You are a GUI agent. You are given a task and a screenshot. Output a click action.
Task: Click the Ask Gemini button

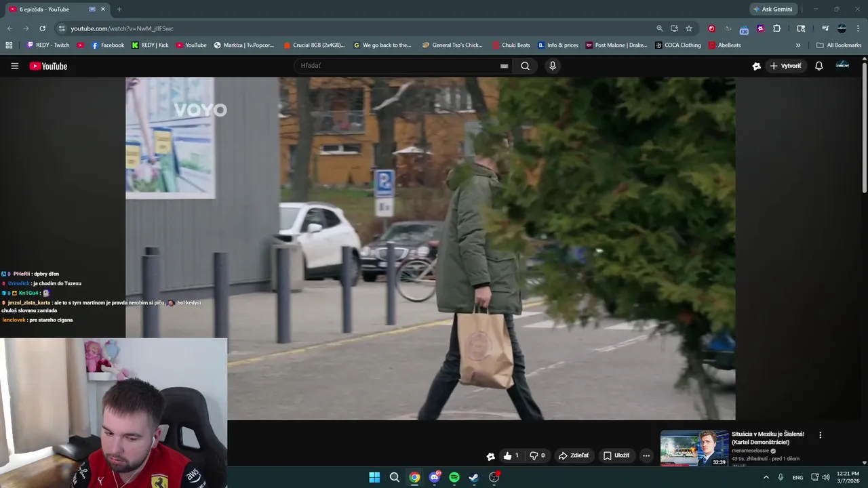click(x=773, y=9)
